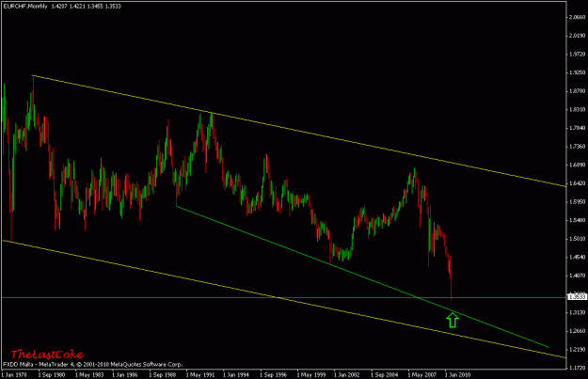Select the 1 Jan 1978 date label
Image resolution: width=588 pixels, height=379 pixels.
pyautogui.click(x=14, y=374)
